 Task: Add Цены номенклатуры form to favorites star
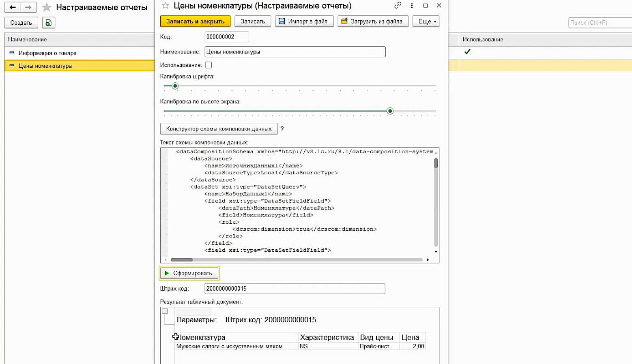pos(165,6)
